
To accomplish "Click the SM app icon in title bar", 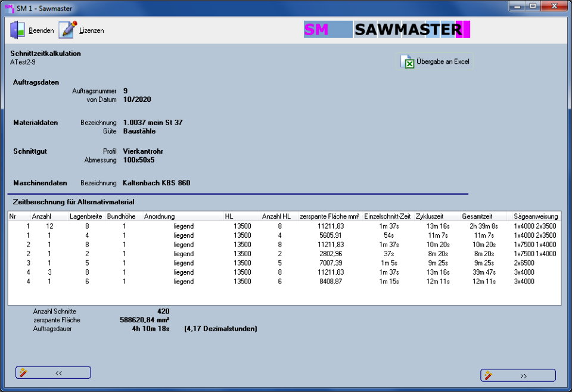I will pyautogui.click(x=9, y=8).
